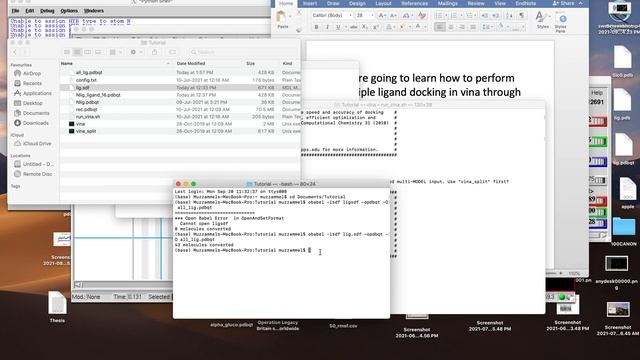Apply bullet list in Word
The image size is (640, 360).
(x=440, y=16)
